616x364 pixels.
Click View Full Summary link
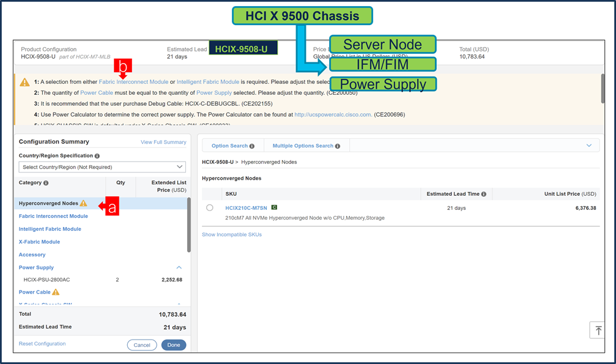click(x=163, y=143)
